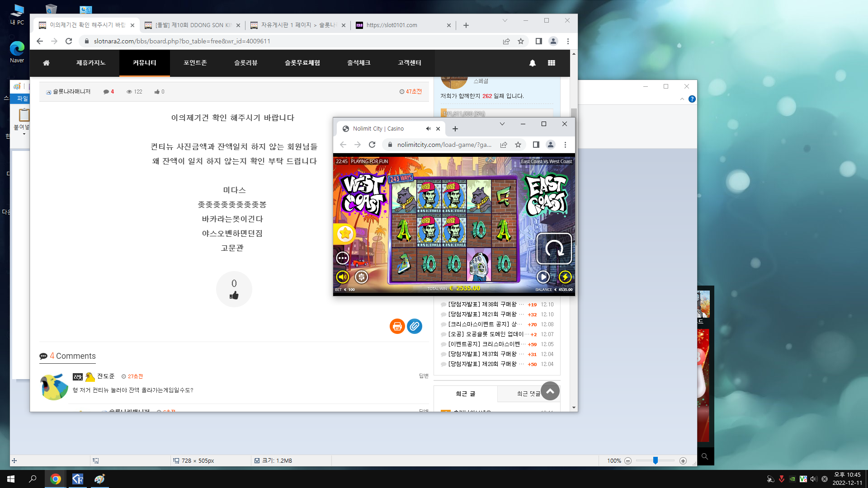Share the slotnara2 page
The image size is (868, 488).
pos(506,41)
